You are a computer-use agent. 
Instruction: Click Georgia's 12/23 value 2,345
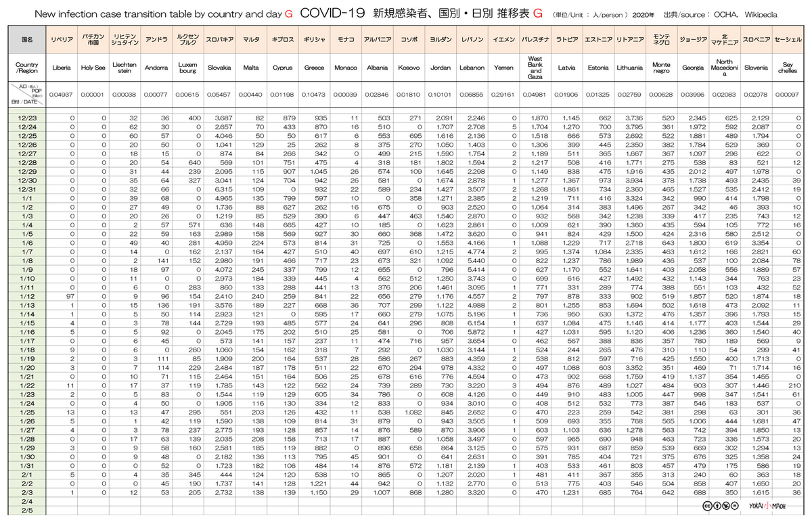pos(697,118)
